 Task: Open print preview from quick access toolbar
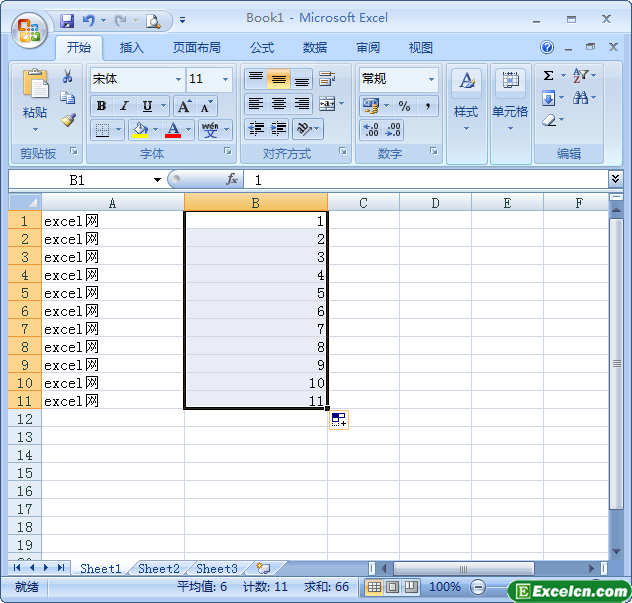(x=153, y=21)
